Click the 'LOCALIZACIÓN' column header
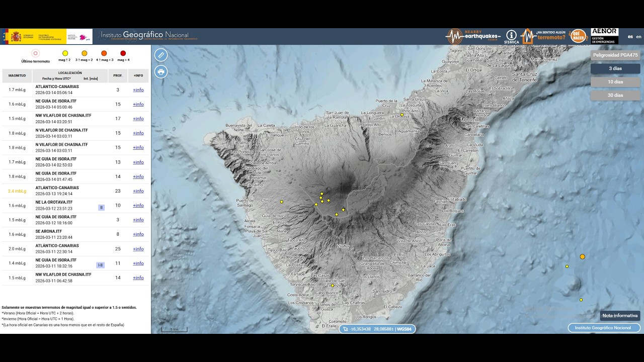 (x=70, y=73)
